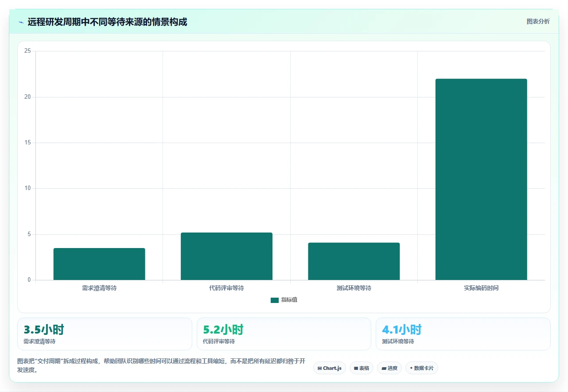The width and height of the screenshot is (568, 392).
Task: Open the 3.5小时 需求澄清等待 data card
Action: coord(105,334)
